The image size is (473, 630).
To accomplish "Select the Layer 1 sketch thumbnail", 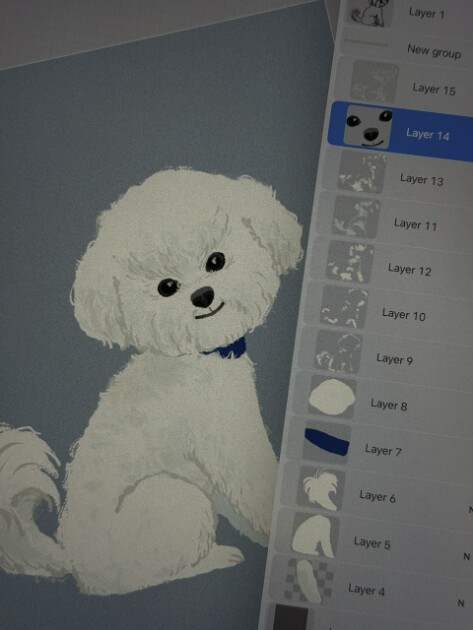I will [x=370, y=12].
